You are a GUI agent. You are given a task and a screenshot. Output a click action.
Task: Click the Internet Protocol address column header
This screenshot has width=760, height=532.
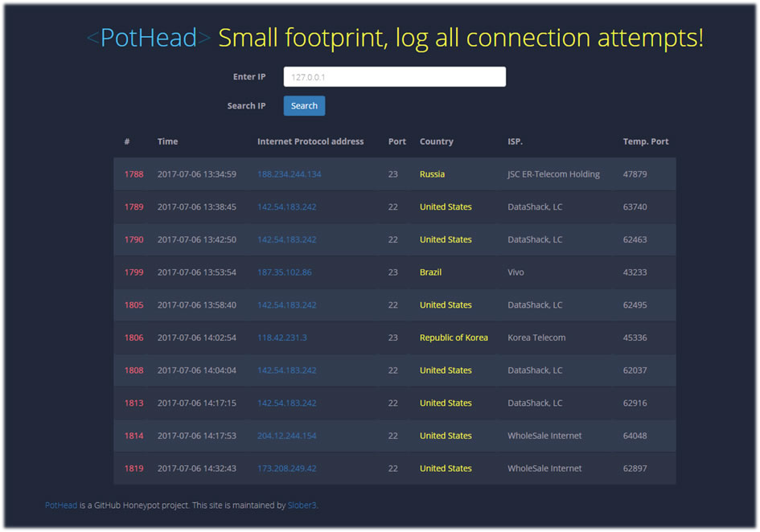(310, 141)
